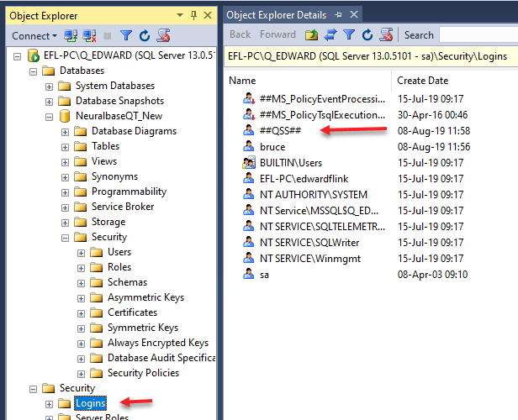The image size is (518, 420).
Task: Select the Roles folder
Action: (x=119, y=267)
